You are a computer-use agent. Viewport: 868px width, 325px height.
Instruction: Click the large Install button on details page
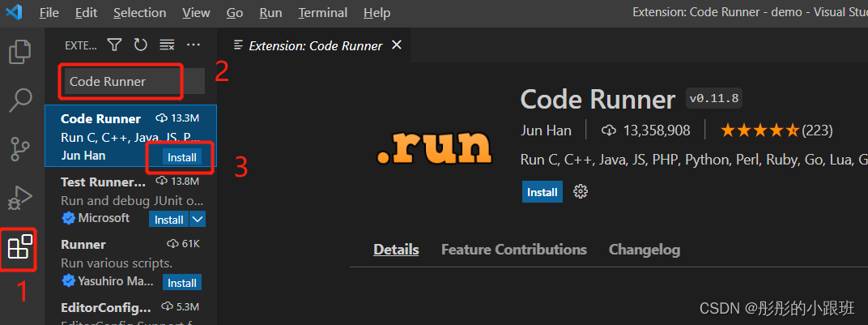(542, 192)
